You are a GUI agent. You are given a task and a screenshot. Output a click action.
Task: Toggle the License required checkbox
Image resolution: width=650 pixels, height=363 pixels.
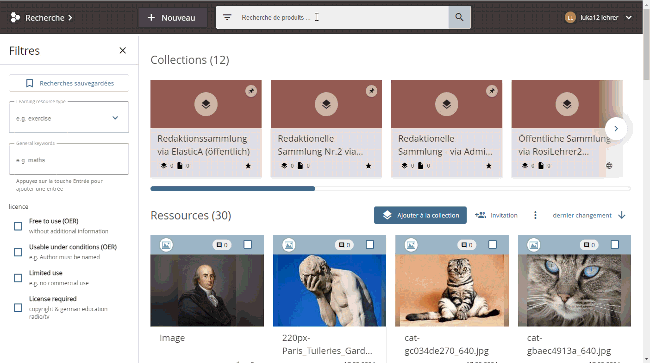(18, 307)
